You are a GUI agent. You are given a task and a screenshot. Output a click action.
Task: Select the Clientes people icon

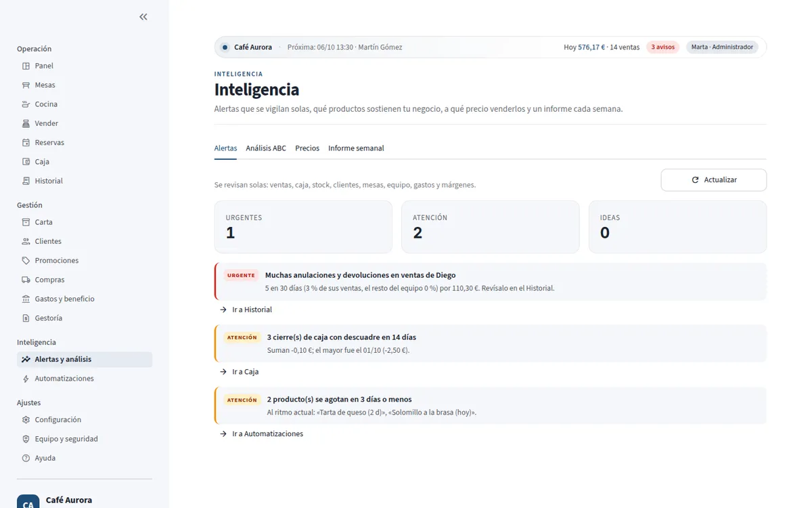(26, 241)
